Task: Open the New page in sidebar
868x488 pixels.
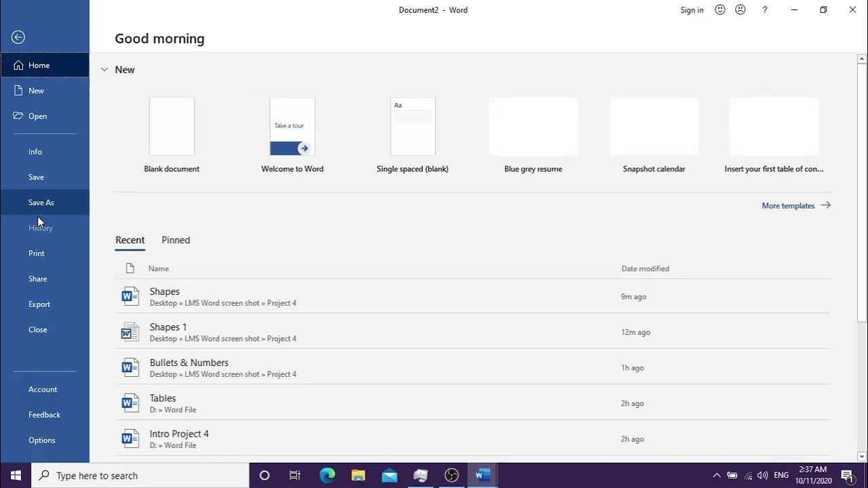Action: point(45,91)
